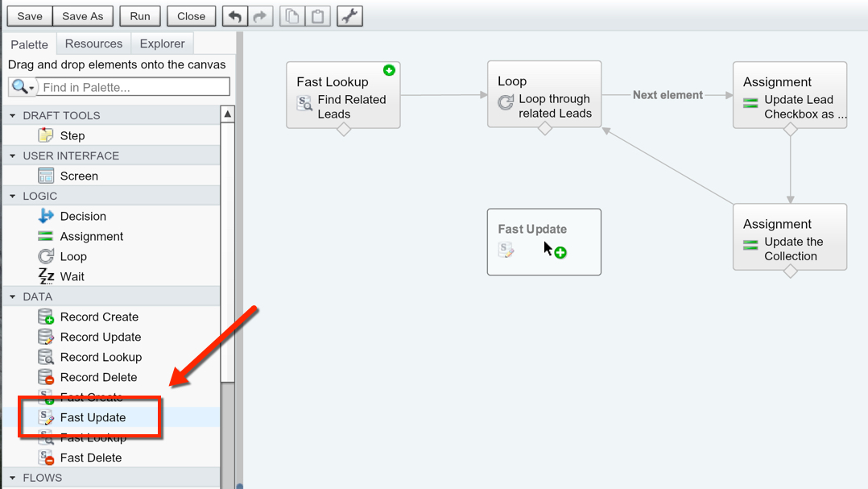Viewport: 868px width, 489px height.
Task: Click the Copy icon in toolbar
Action: [292, 16]
